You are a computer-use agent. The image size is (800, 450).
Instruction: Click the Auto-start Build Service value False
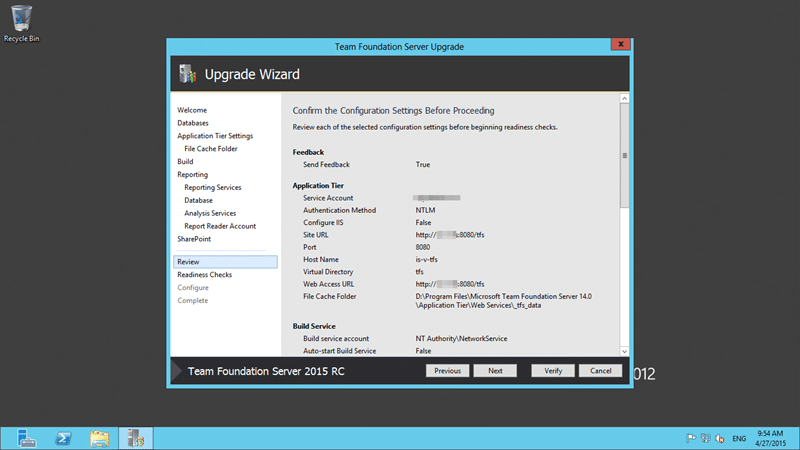[423, 351]
